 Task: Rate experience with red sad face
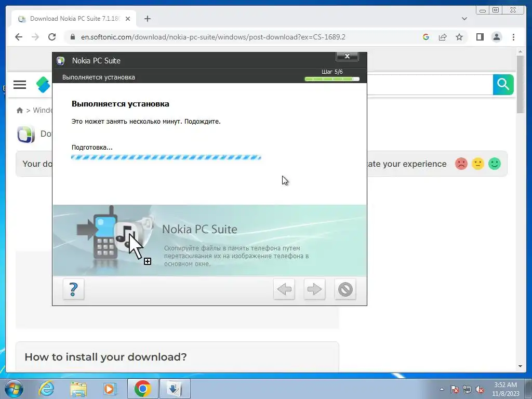click(461, 164)
